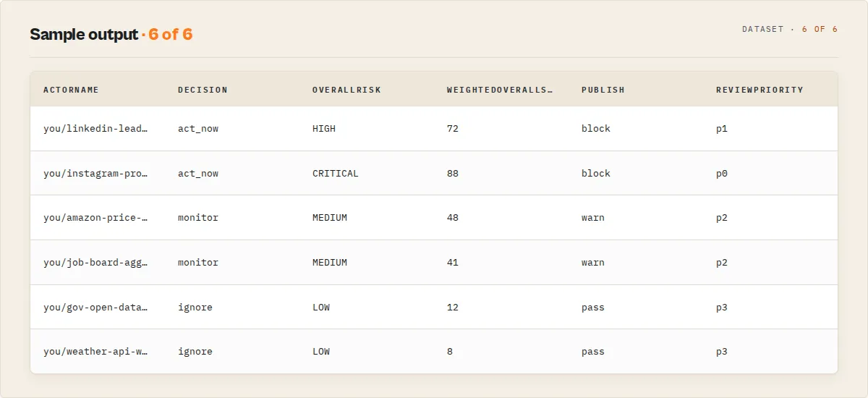Click p2 priority in the amazon-price row
This screenshot has width=868, height=398.
click(x=722, y=218)
